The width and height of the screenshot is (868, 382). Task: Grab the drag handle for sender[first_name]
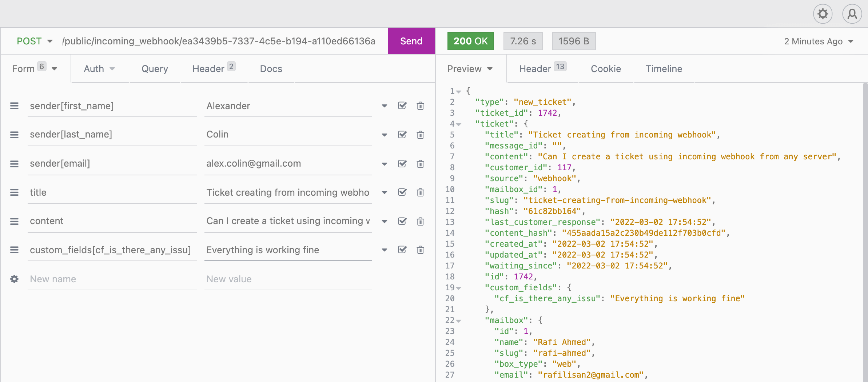(x=14, y=106)
